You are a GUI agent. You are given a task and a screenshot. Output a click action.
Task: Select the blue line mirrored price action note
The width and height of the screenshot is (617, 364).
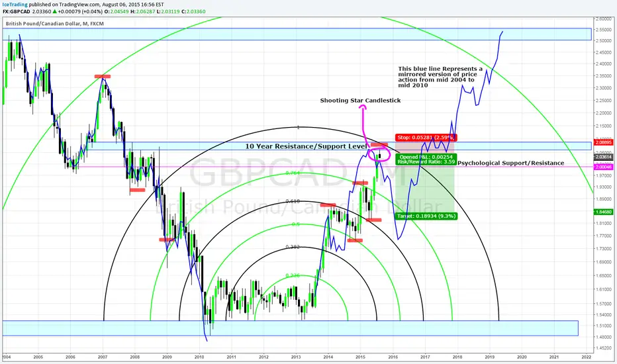(x=440, y=77)
